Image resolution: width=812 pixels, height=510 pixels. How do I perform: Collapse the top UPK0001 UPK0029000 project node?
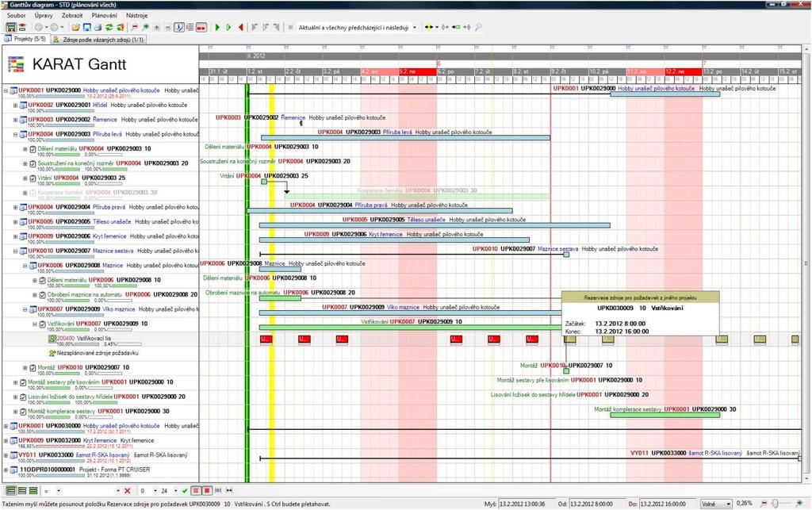point(6,90)
